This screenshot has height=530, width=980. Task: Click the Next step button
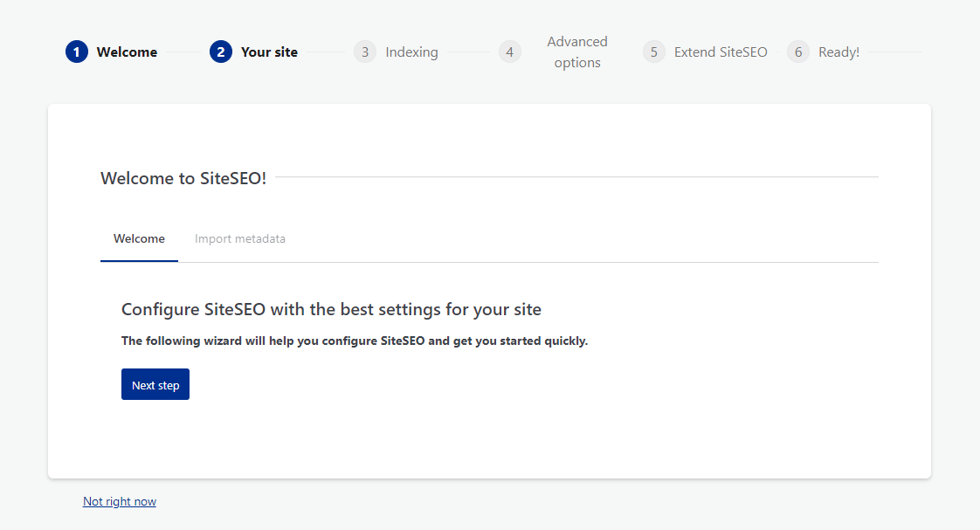click(x=155, y=384)
